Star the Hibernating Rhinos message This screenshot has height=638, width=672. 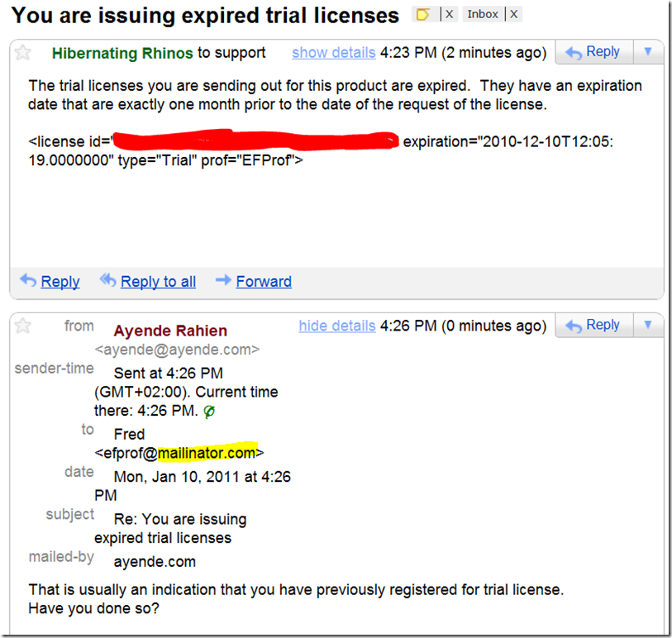coord(22,53)
